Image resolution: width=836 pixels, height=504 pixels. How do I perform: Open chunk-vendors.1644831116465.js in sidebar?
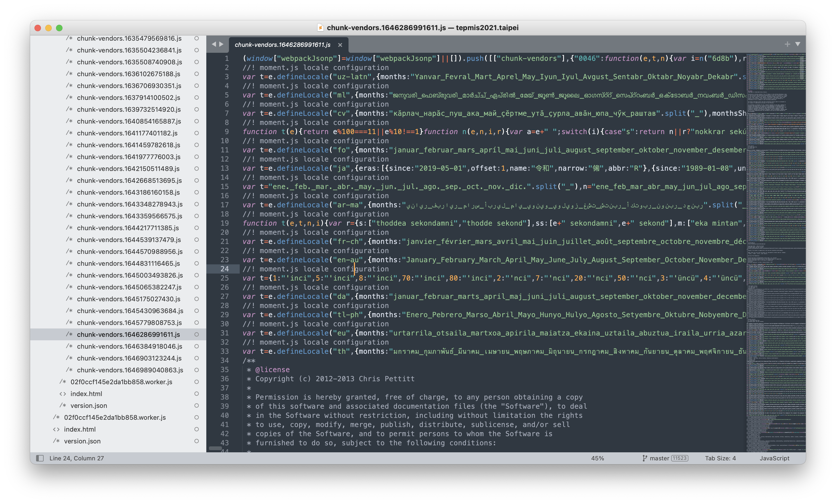click(128, 264)
